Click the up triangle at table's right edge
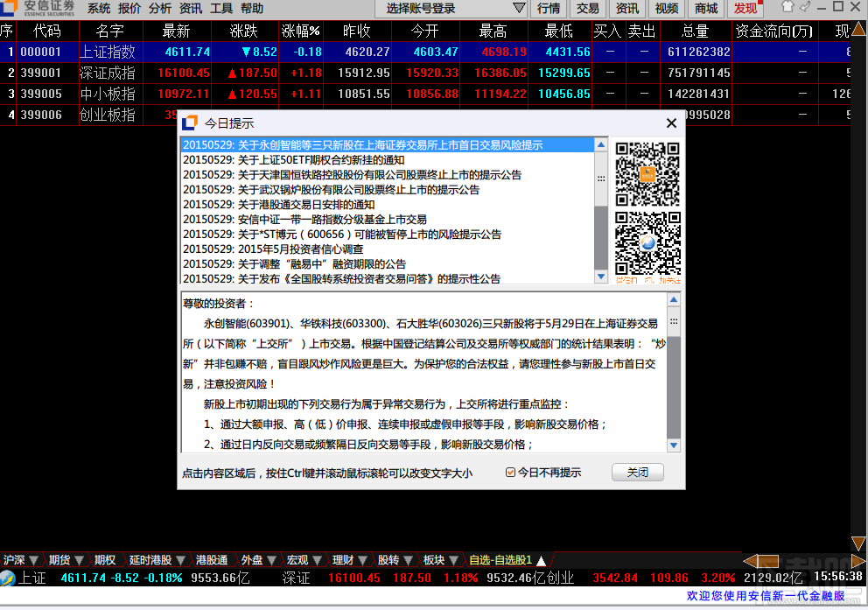868x610 pixels. coord(858,29)
